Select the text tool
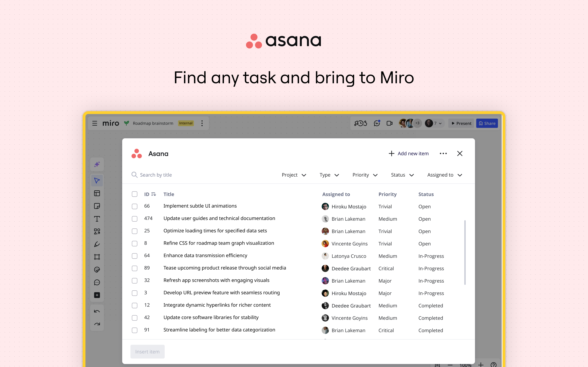The width and height of the screenshot is (588, 367). pyautogui.click(x=97, y=219)
